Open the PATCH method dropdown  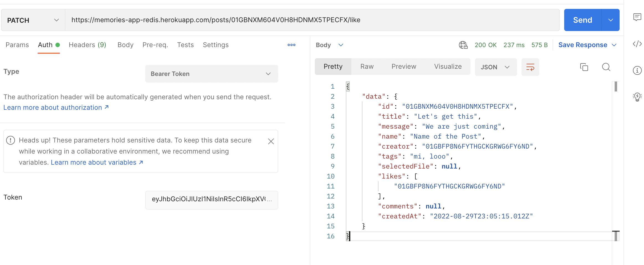33,20
